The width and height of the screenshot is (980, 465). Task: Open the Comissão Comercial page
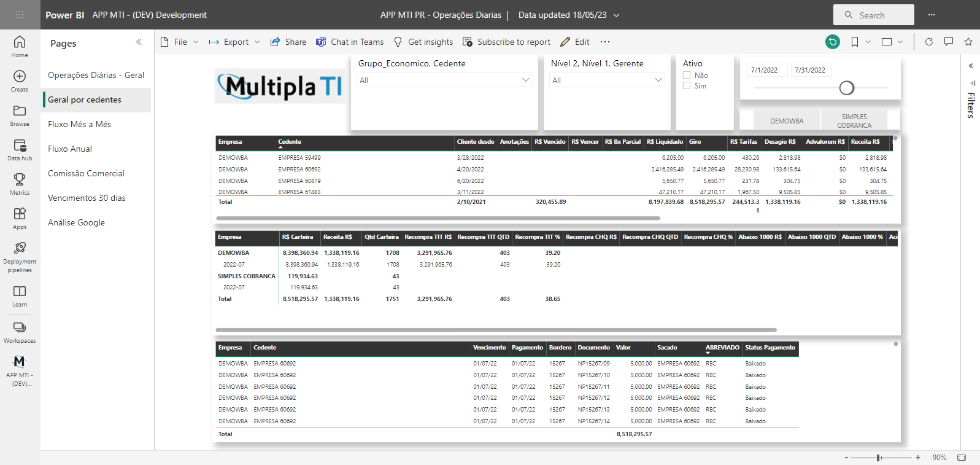(x=96, y=173)
